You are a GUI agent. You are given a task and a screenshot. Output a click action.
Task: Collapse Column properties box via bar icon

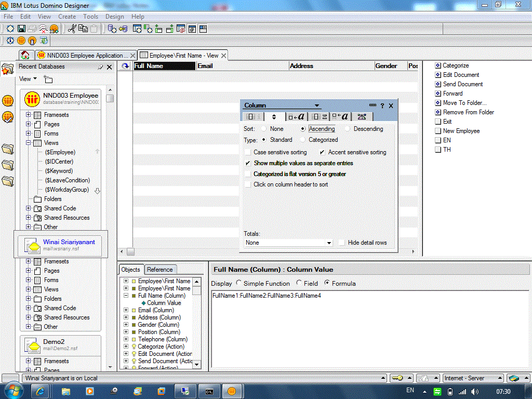coord(373,105)
